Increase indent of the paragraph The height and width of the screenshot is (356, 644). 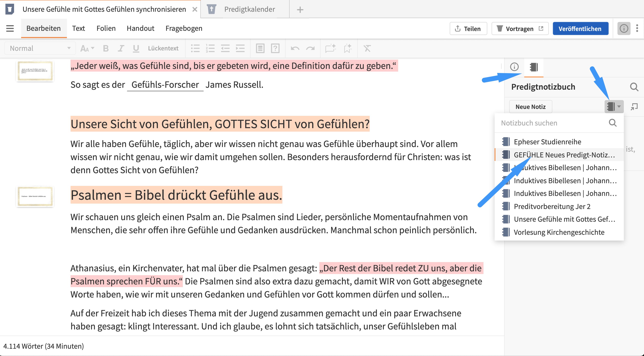click(x=240, y=48)
